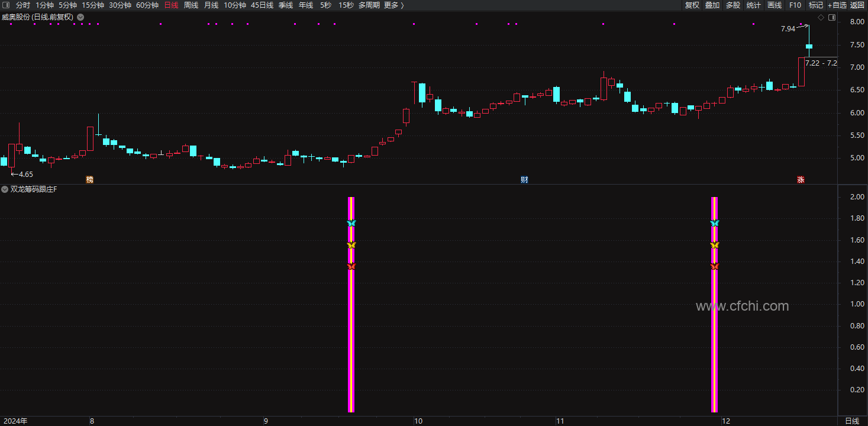Select the 60分钟 period tab

pos(147,5)
